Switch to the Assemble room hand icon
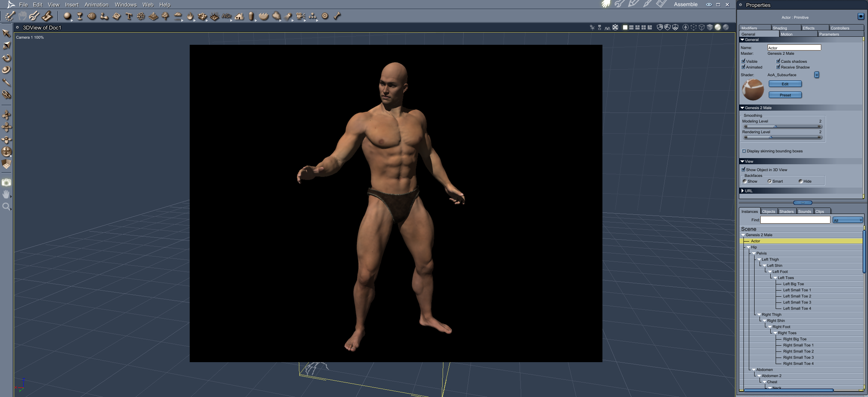Viewport: 868px width, 397px height. point(606,4)
